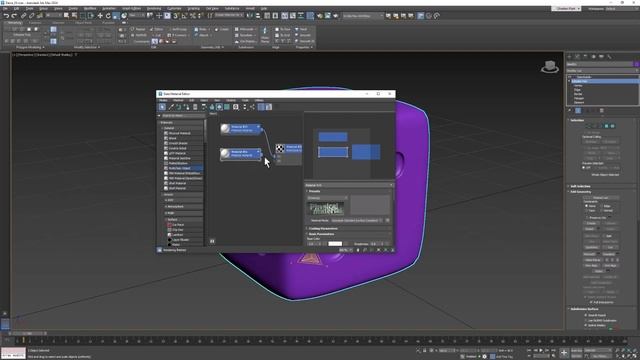
Task: Open the Utilities command panel icon
Action: click(x=609, y=57)
